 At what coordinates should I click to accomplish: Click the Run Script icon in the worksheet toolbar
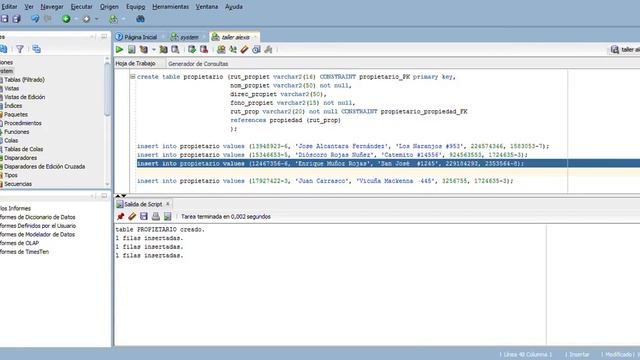click(131, 50)
